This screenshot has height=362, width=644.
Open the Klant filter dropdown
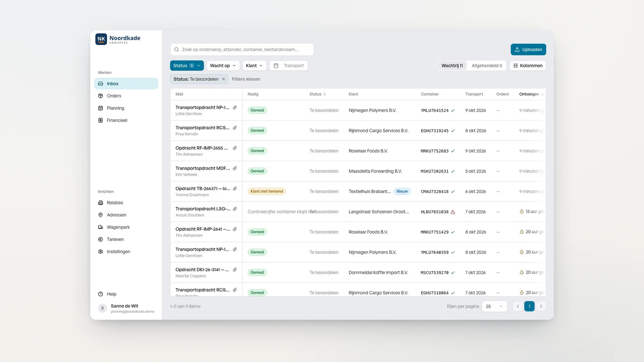point(254,65)
